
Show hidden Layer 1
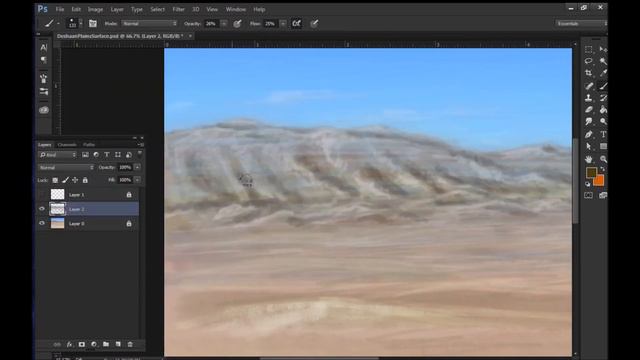tap(42, 195)
